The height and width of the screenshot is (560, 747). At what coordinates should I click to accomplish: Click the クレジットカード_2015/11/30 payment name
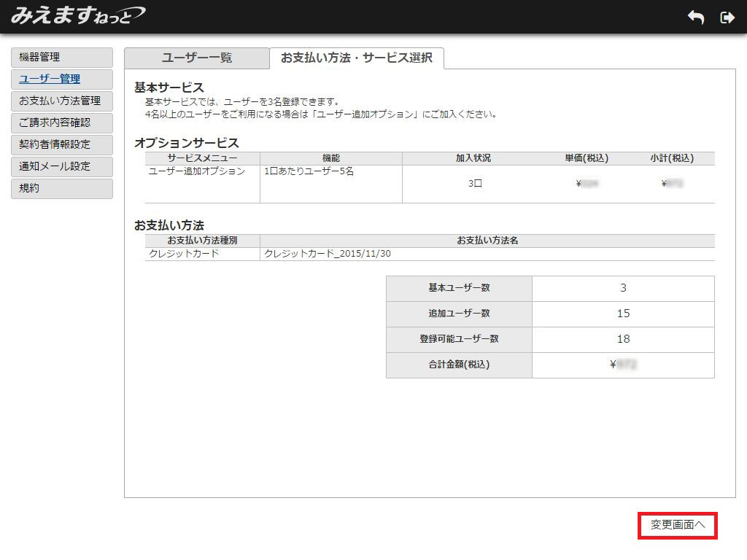tap(332, 254)
